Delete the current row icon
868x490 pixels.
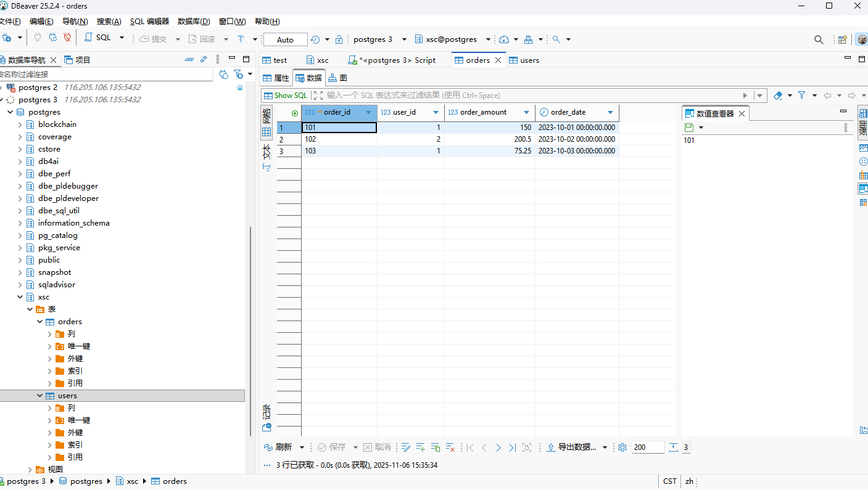coord(450,447)
